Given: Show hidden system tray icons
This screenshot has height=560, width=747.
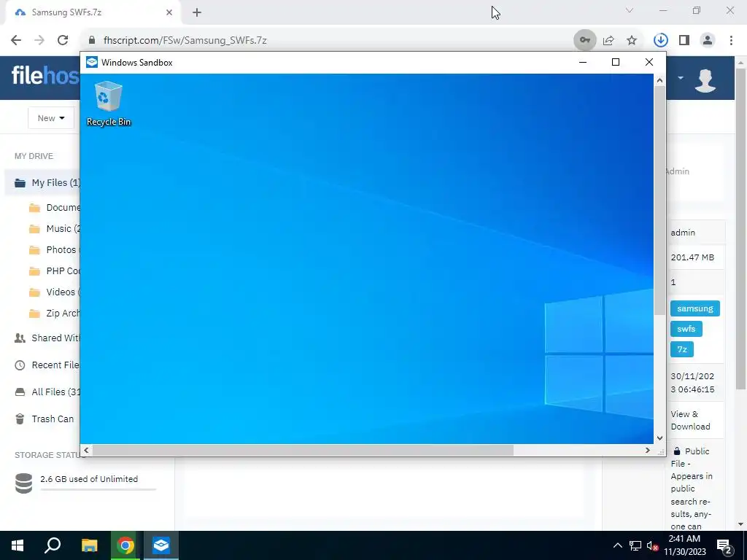Looking at the screenshot, I should 617,545.
